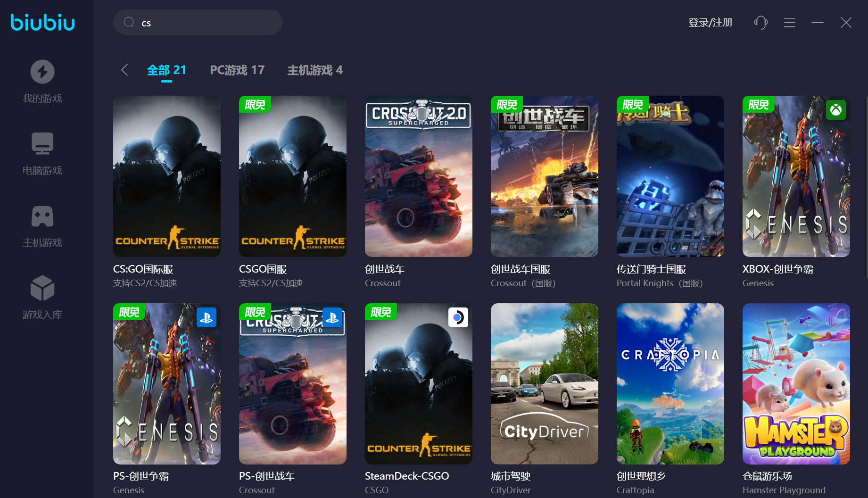
Task: Click the search magnifier icon
Action: [129, 23]
